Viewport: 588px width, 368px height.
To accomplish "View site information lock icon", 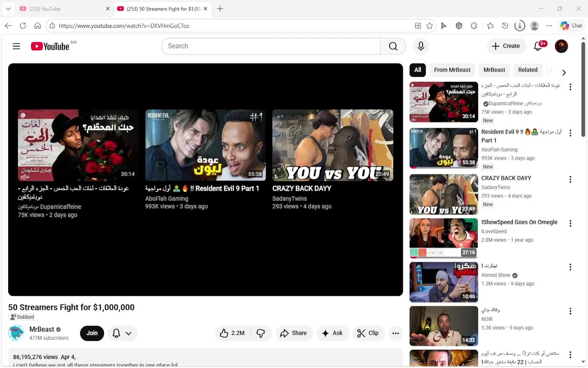I will 52,26.
